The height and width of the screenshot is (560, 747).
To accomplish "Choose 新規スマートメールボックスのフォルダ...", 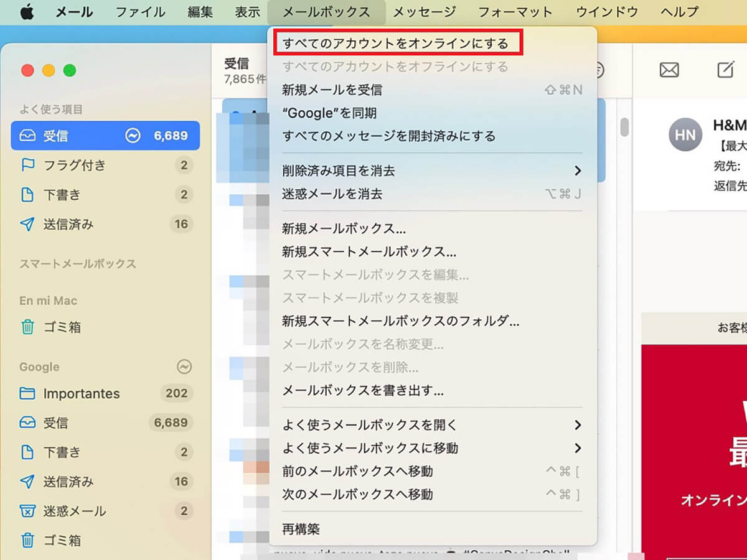I will click(x=432, y=321).
